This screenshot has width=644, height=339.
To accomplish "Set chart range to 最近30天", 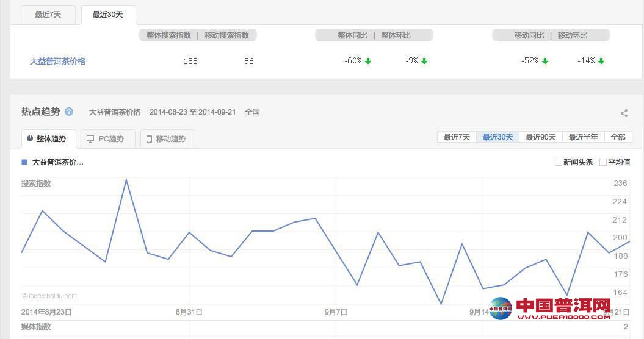I will (x=497, y=137).
